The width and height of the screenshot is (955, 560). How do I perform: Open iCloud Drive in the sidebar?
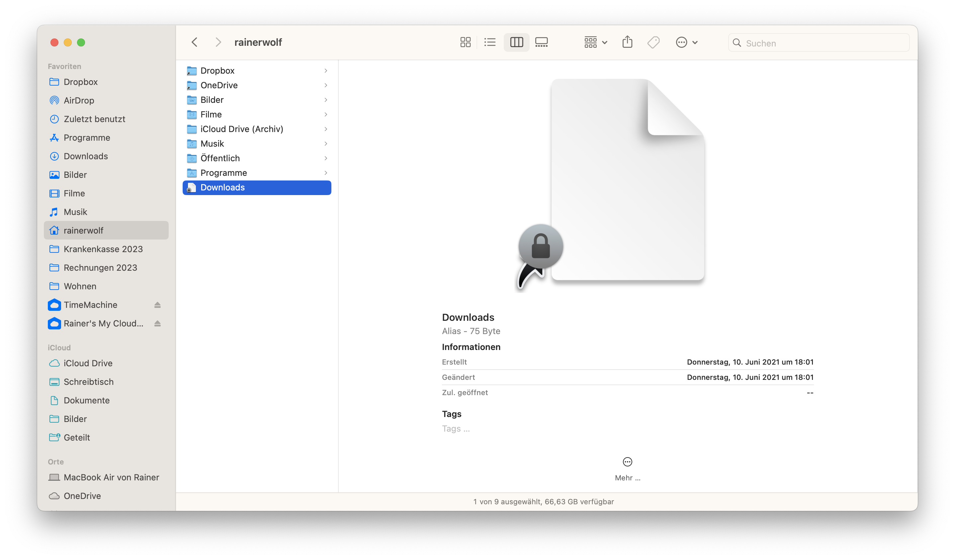[x=88, y=363]
